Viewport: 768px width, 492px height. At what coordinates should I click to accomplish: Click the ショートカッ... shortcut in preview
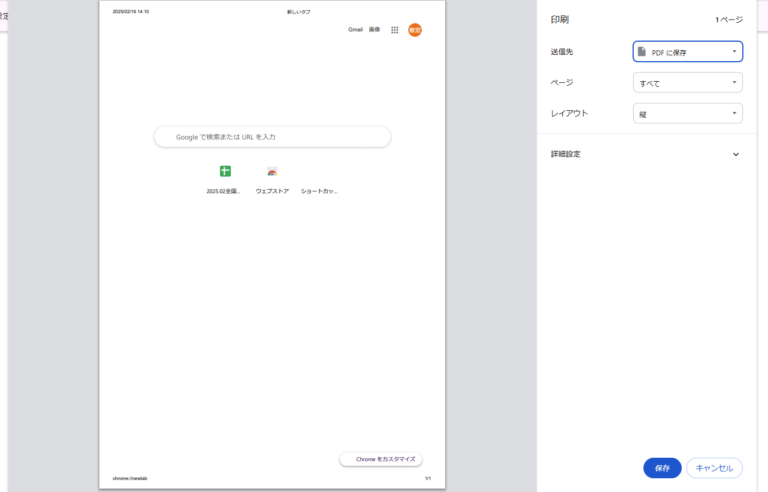click(x=319, y=190)
